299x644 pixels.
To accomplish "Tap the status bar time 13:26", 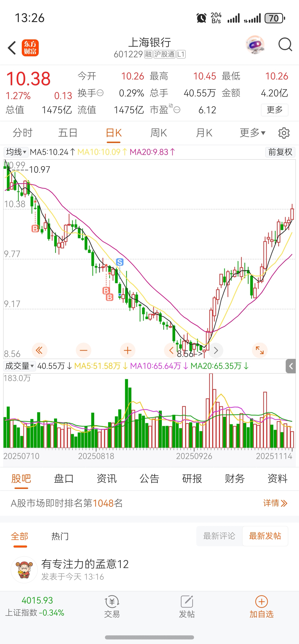I will [30, 18].
